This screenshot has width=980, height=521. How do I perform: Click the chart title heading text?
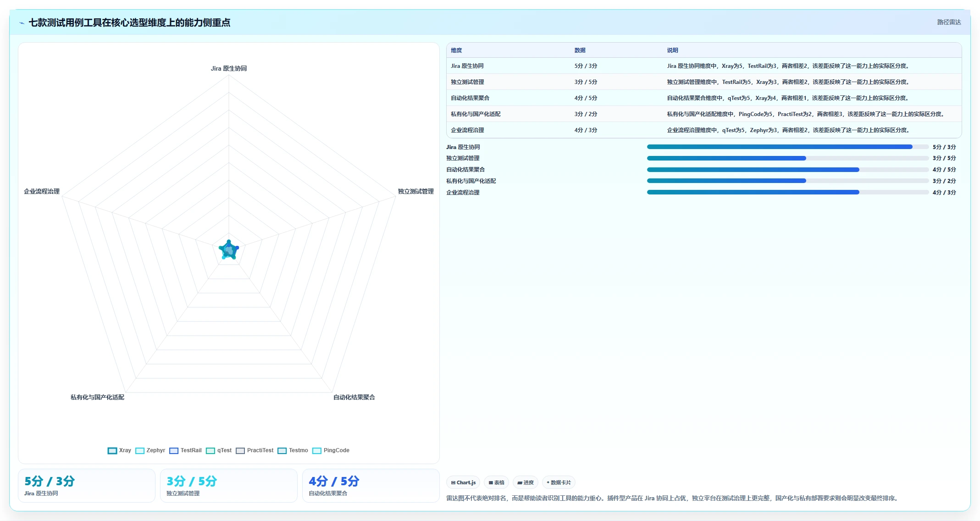click(129, 22)
